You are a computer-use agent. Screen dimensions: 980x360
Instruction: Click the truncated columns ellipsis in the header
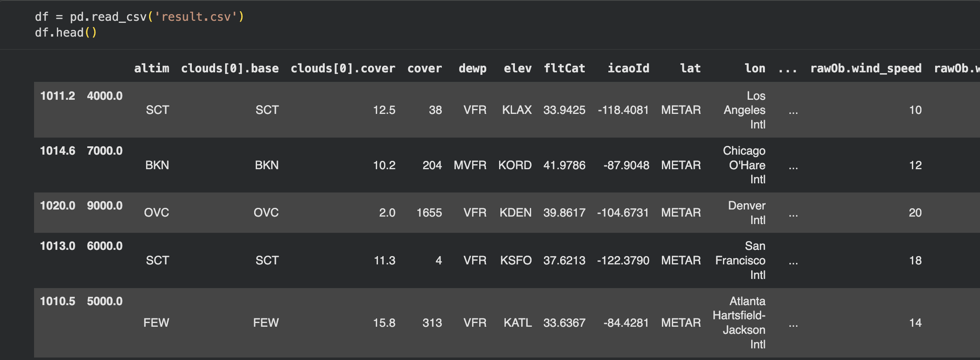787,68
